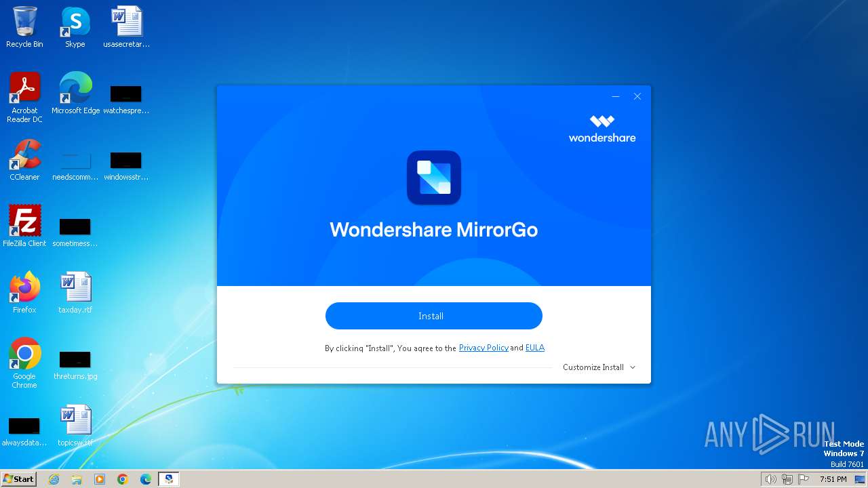The height and width of the screenshot is (488, 868).
Task: Click the Wondershare brand logo
Action: [x=602, y=129]
